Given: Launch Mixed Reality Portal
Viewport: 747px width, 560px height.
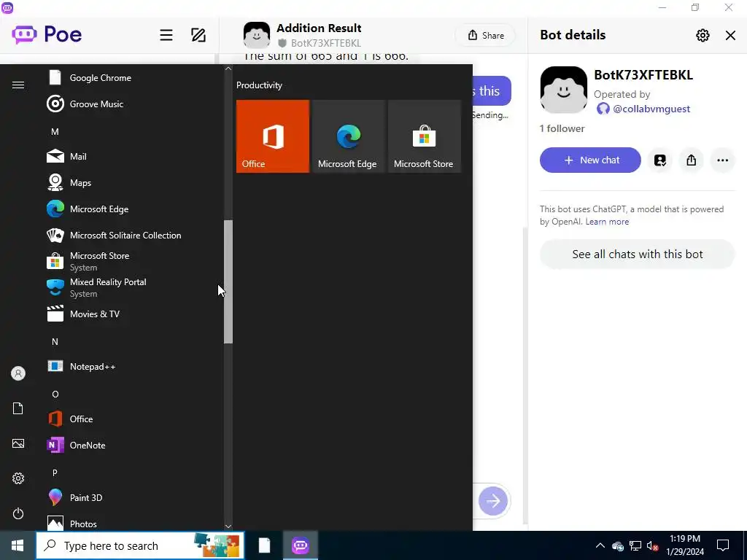Looking at the screenshot, I should pyautogui.click(x=133, y=287).
